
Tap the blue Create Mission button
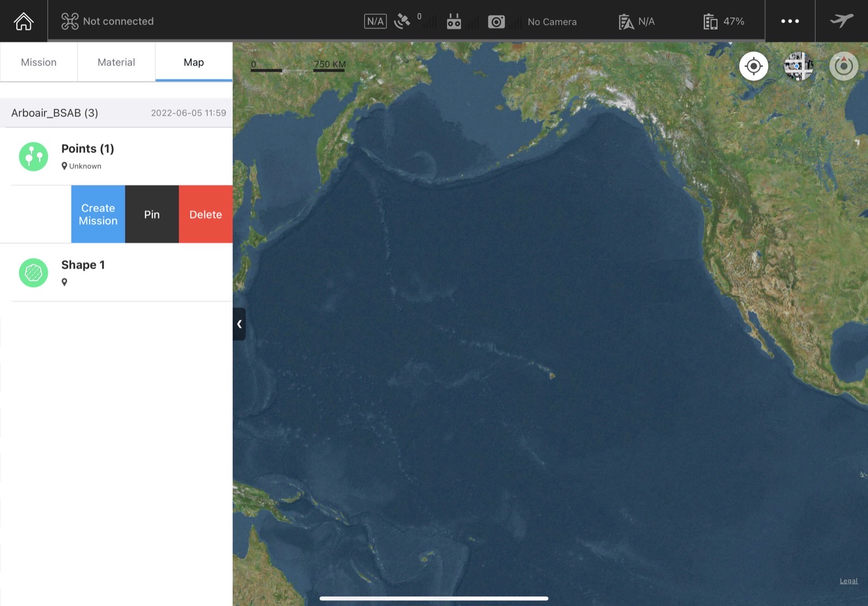click(x=98, y=214)
